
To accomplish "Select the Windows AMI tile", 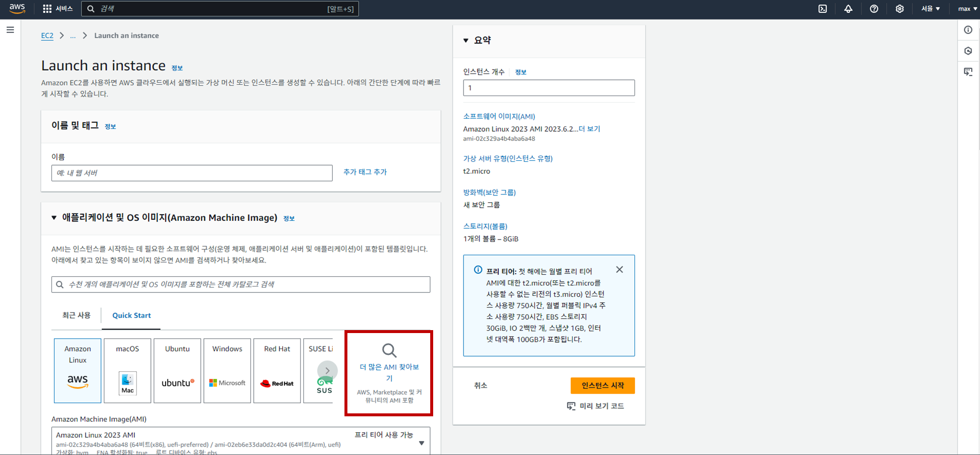I will click(x=227, y=371).
